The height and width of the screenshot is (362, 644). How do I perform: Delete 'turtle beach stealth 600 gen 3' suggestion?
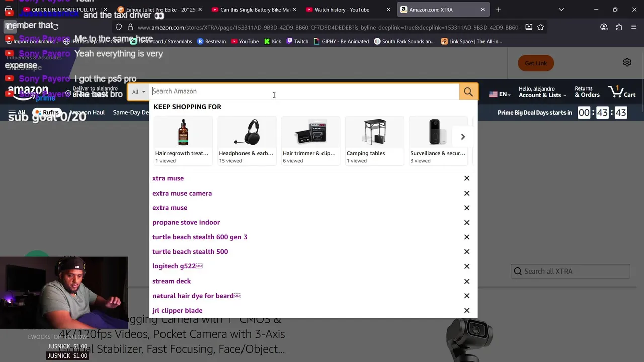(467, 237)
